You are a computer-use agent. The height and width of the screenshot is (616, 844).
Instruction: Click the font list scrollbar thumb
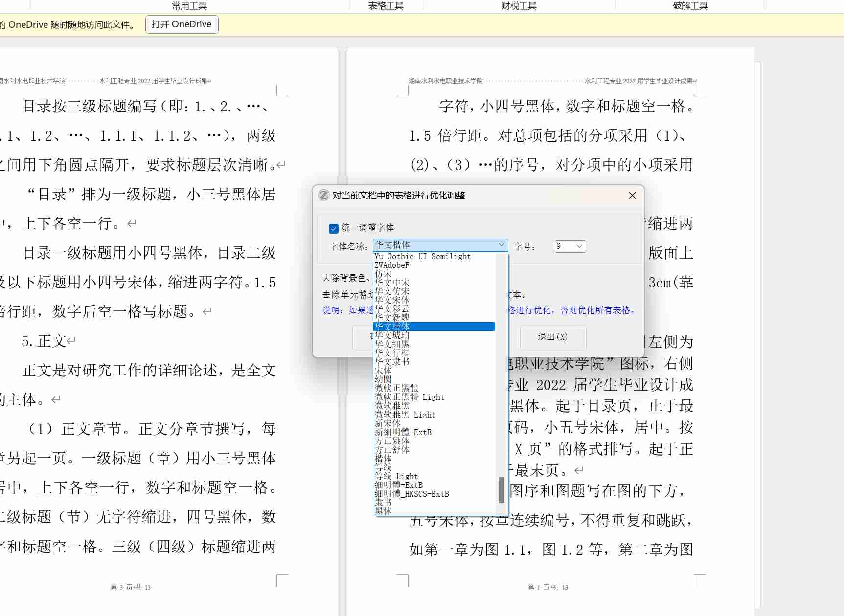click(502, 490)
